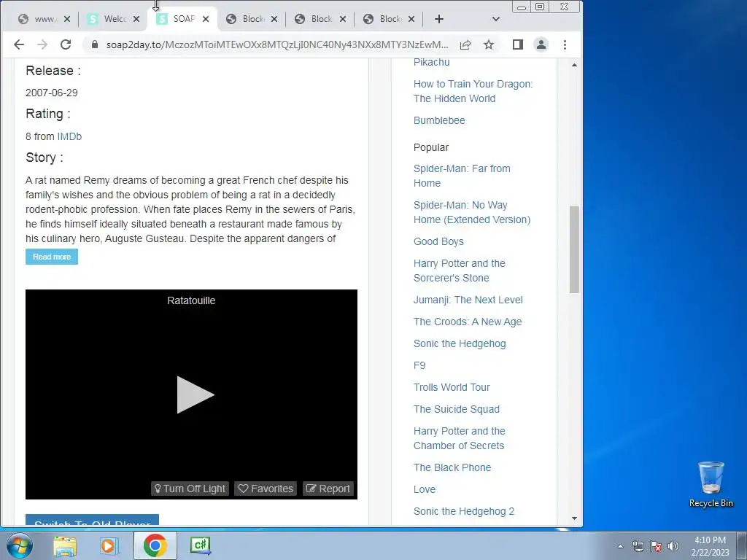The width and height of the screenshot is (747, 560).
Task: Close the first Blocked tab
Action: tap(274, 19)
